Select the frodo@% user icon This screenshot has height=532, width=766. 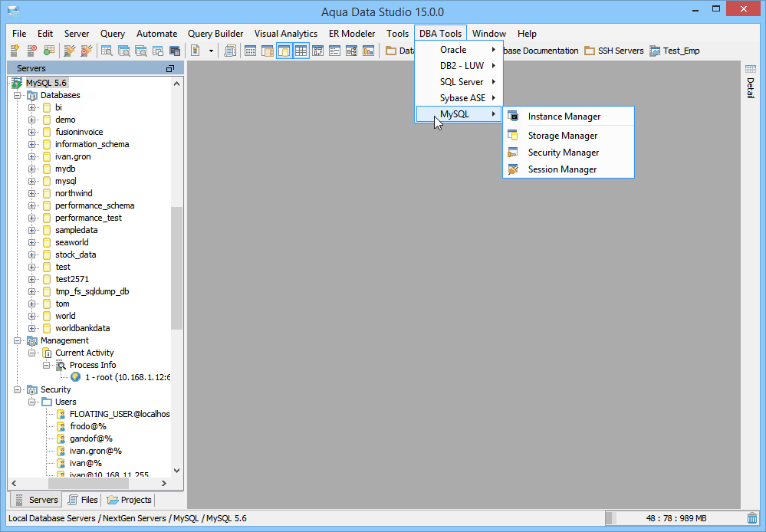pyautogui.click(x=61, y=426)
